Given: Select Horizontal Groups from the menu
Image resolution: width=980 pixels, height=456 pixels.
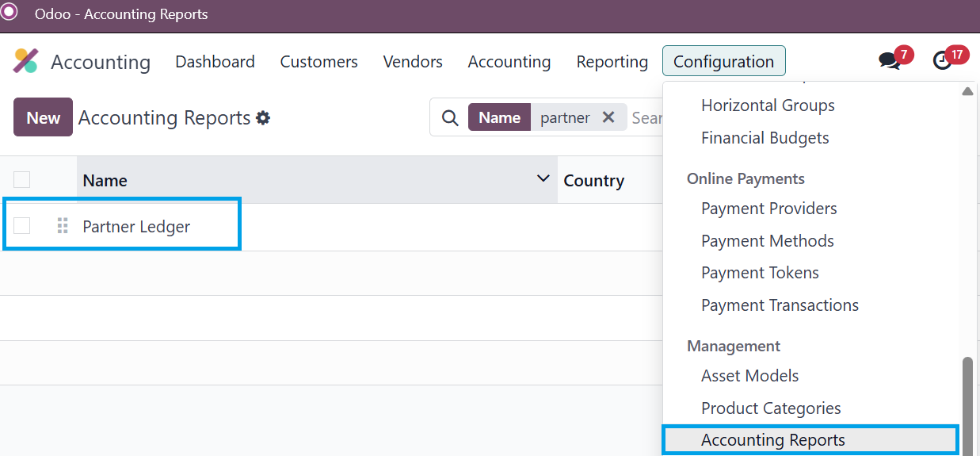Looking at the screenshot, I should pos(768,105).
